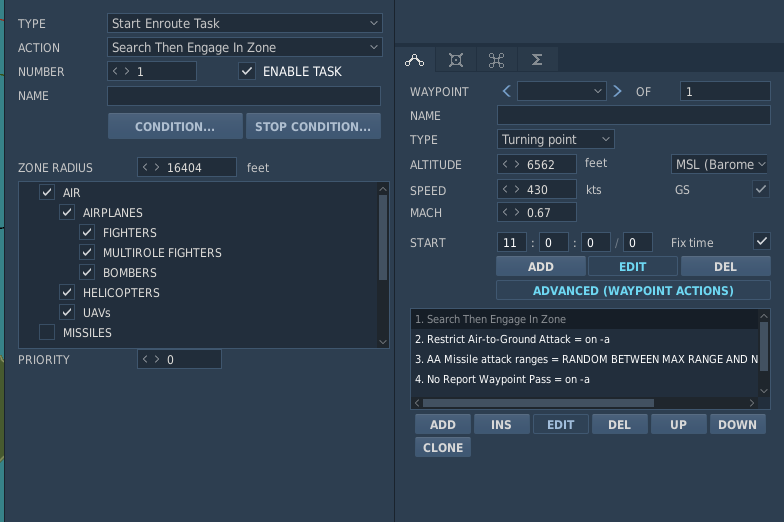Open the task TYPE dropdown
Screen dimensions: 784x522
tap(244, 23)
